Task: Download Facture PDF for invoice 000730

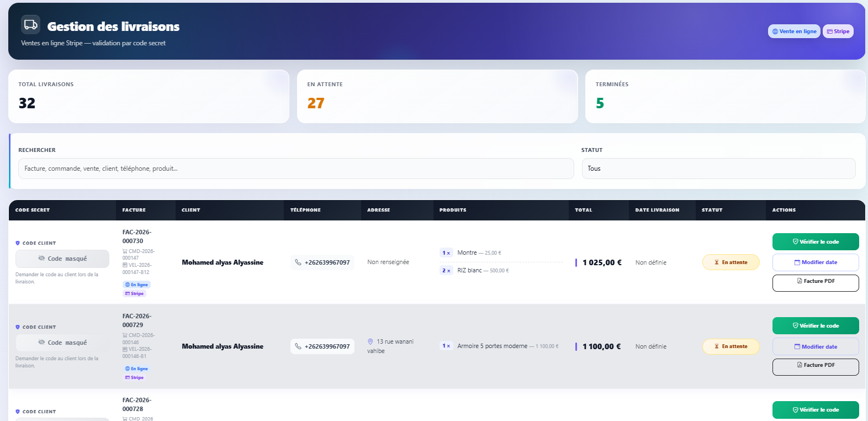Action: click(816, 283)
